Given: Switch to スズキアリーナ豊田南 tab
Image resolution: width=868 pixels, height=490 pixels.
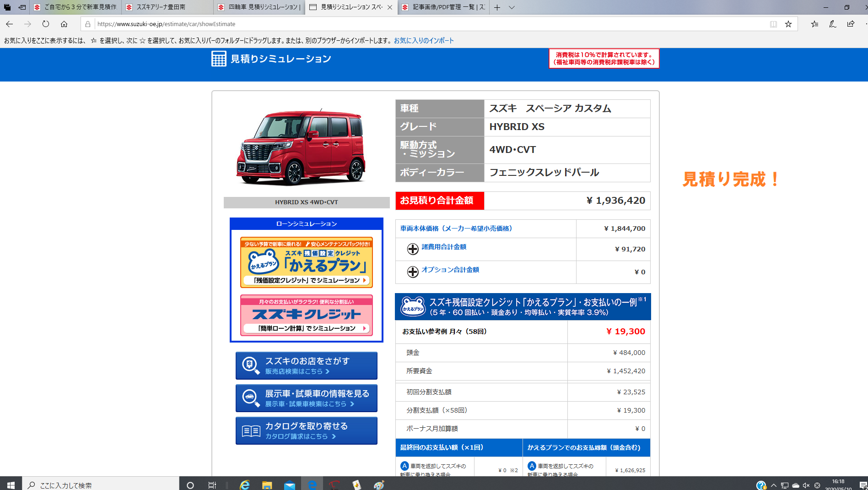Looking at the screenshot, I should pos(167,7).
